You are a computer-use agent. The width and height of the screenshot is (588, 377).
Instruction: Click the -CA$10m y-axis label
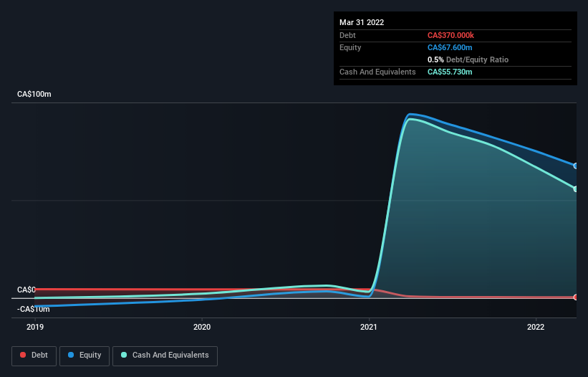34,310
